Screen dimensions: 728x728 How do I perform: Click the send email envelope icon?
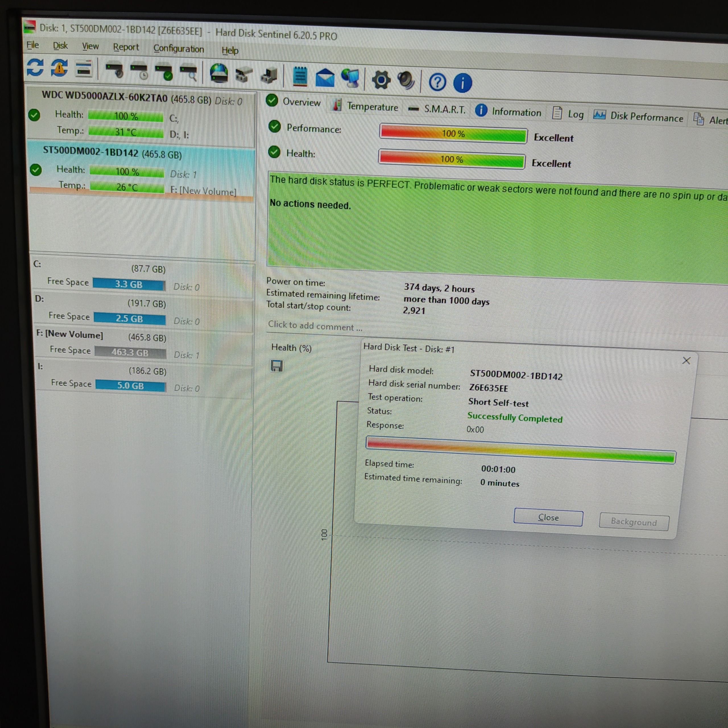coord(325,78)
